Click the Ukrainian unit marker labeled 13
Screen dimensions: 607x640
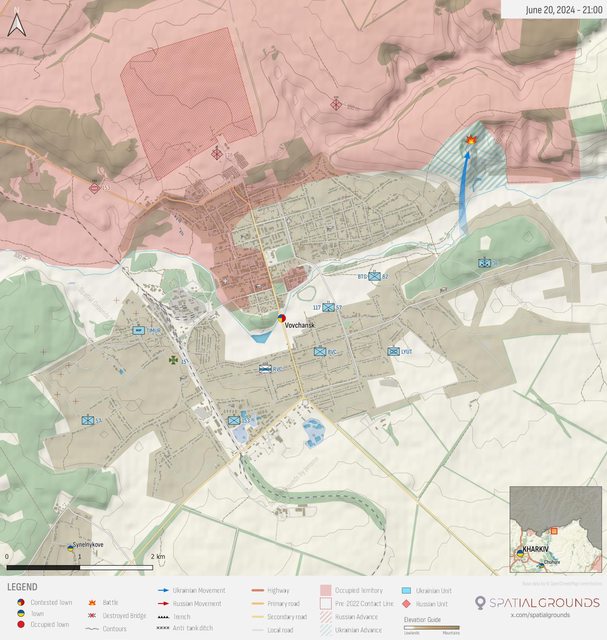(86, 421)
